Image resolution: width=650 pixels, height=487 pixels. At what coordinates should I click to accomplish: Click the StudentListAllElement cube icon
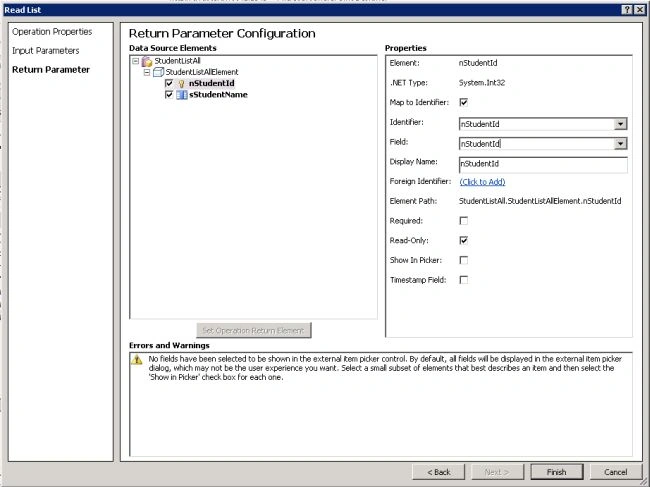coord(158,72)
